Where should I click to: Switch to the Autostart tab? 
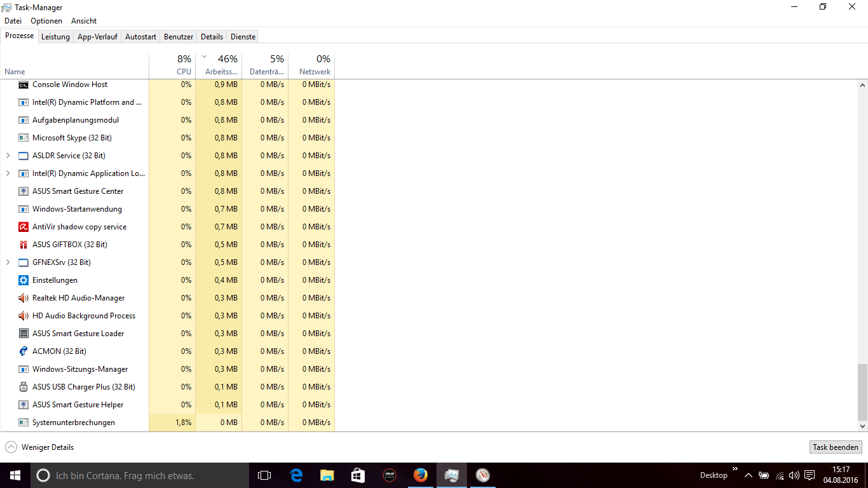coord(140,37)
